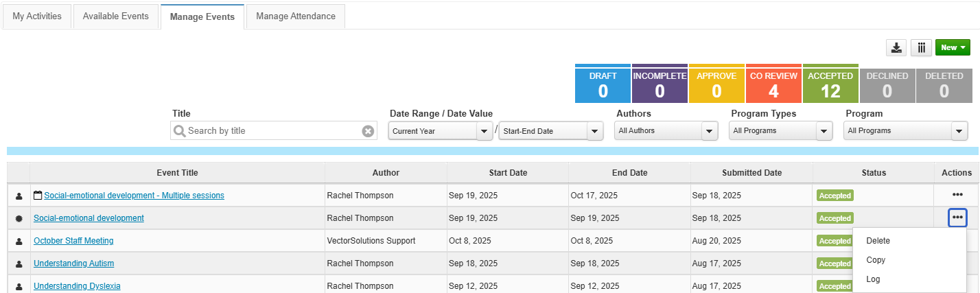The image size is (980, 293).
Task: Click the person icon beside Understanding Autism
Action: coord(19,263)
